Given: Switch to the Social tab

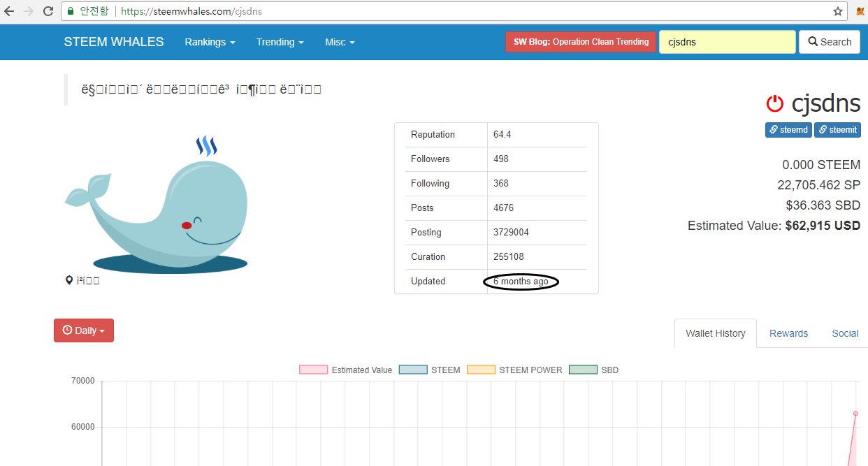Looking at the screenshot, I should [x=845, y=333].
